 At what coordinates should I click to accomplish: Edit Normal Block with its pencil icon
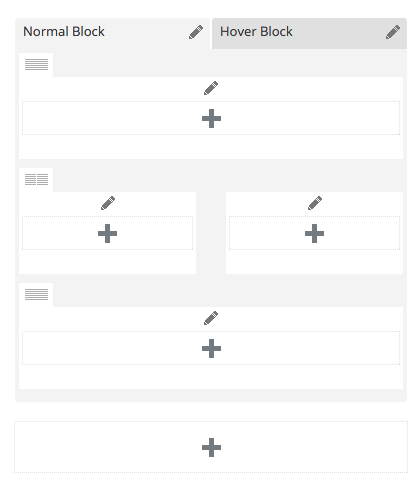[196, 32]
